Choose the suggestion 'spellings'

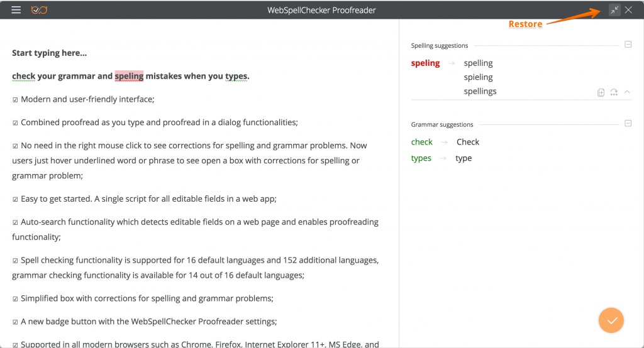(480, 91)
